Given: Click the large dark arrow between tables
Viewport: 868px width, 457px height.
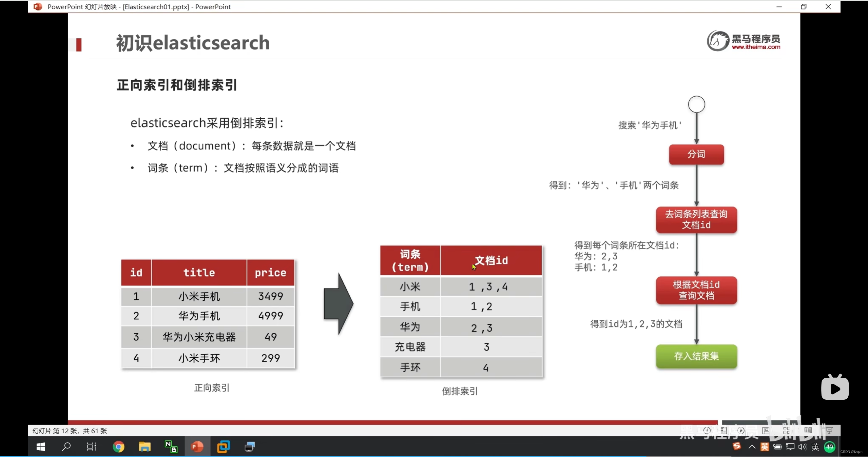Looking at the screenshot, I should pyautogui.click(x=338, y=303).
